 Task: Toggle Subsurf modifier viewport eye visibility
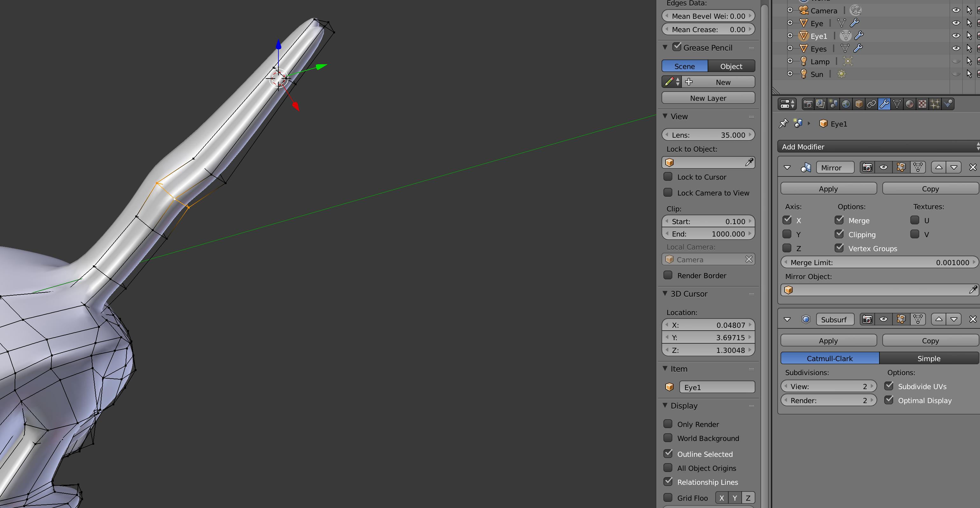click(883, 319)
